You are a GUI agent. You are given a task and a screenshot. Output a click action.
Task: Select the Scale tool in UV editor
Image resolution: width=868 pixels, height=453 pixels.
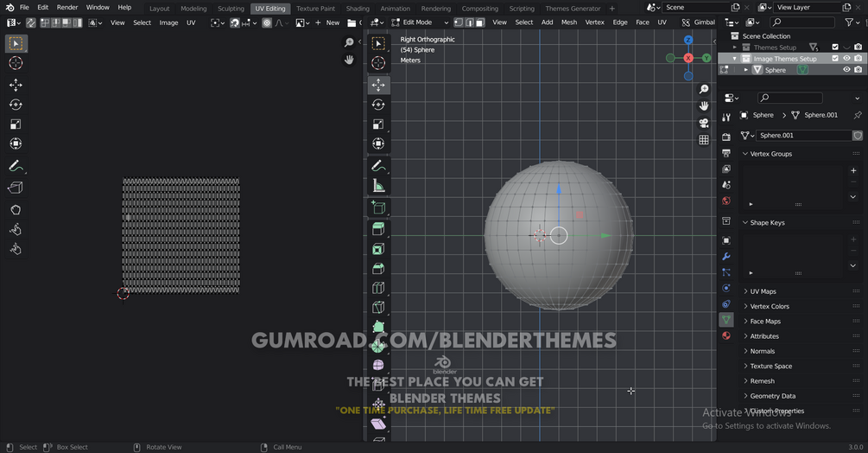click(16, 124)
